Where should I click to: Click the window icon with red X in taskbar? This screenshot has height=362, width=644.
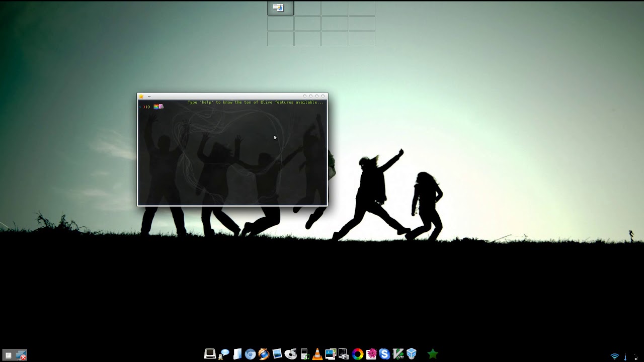pyautogui.click(x=21, y=355)
